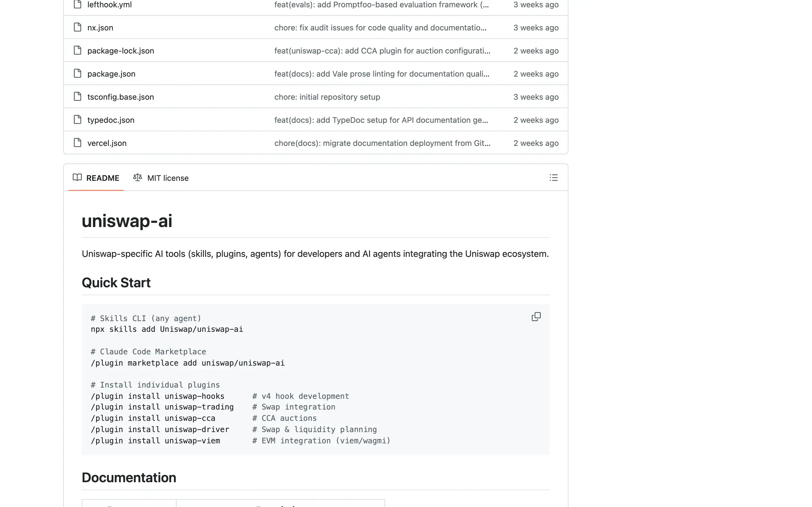Image resolution: width=812 pixels, height=507 pixels.
Task: Copy the Quick Start code snippet
Action: (x=536, y=317)
